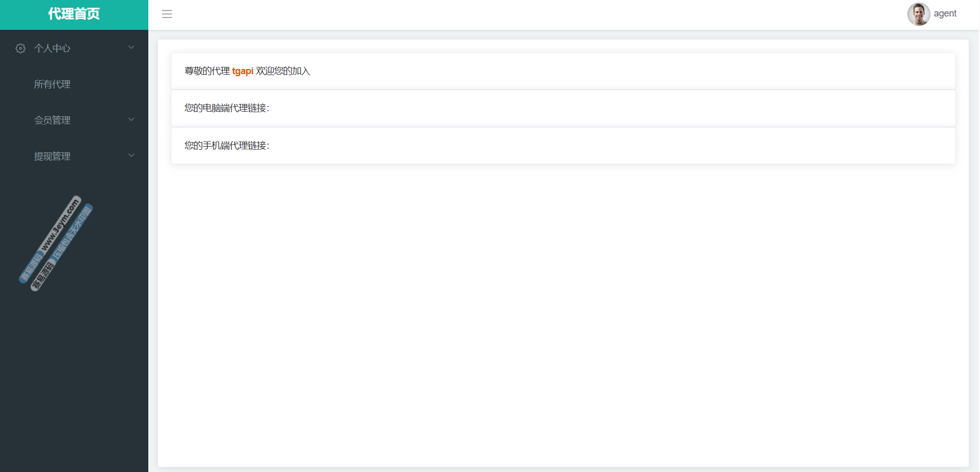Click the gear icon beside 个人中心

[x=21, y=48]
